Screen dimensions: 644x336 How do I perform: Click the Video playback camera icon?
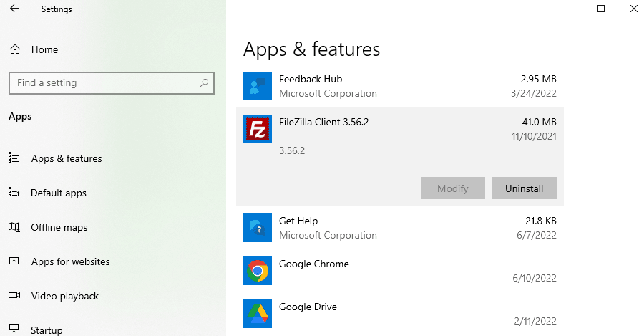point(14,295)
